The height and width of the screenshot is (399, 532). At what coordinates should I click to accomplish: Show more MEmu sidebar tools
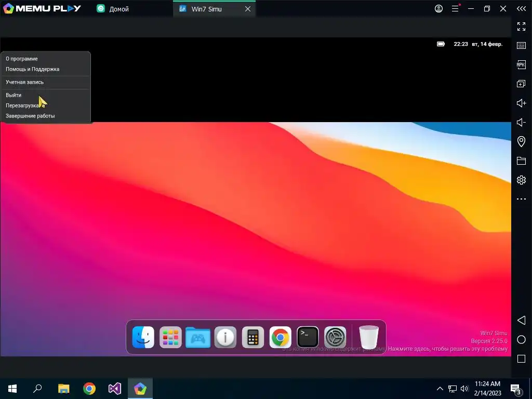point(521,199)
